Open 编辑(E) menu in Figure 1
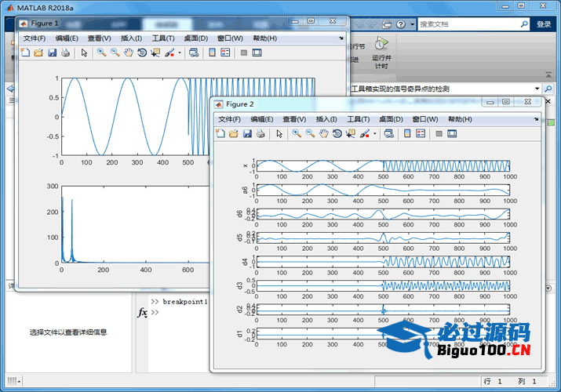 67,38
